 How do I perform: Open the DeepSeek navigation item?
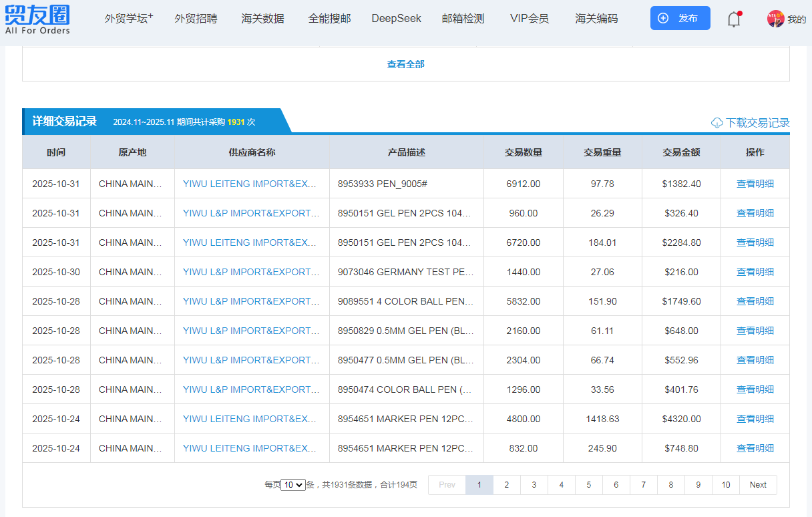[x=396, y=19]
